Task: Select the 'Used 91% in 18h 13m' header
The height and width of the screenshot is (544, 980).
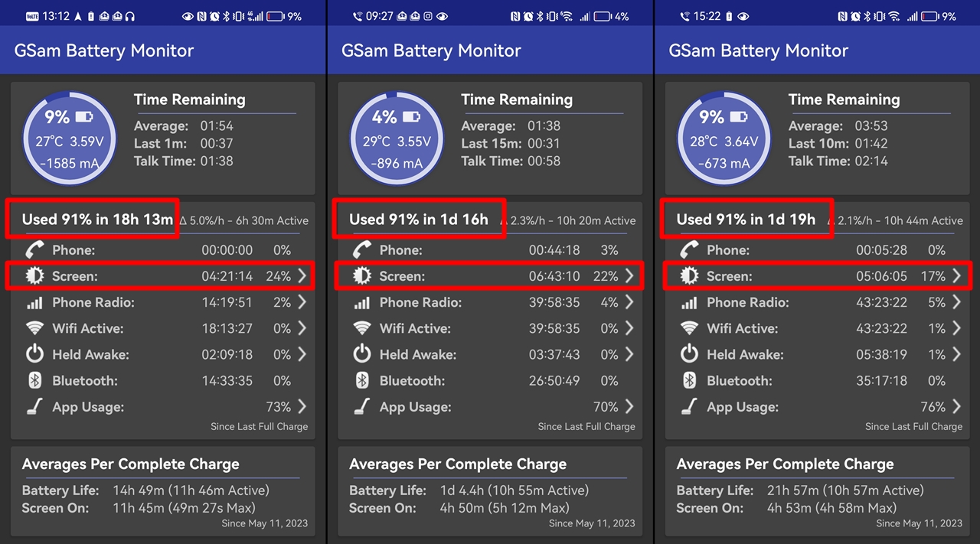Action: click(x=97, y=220)
